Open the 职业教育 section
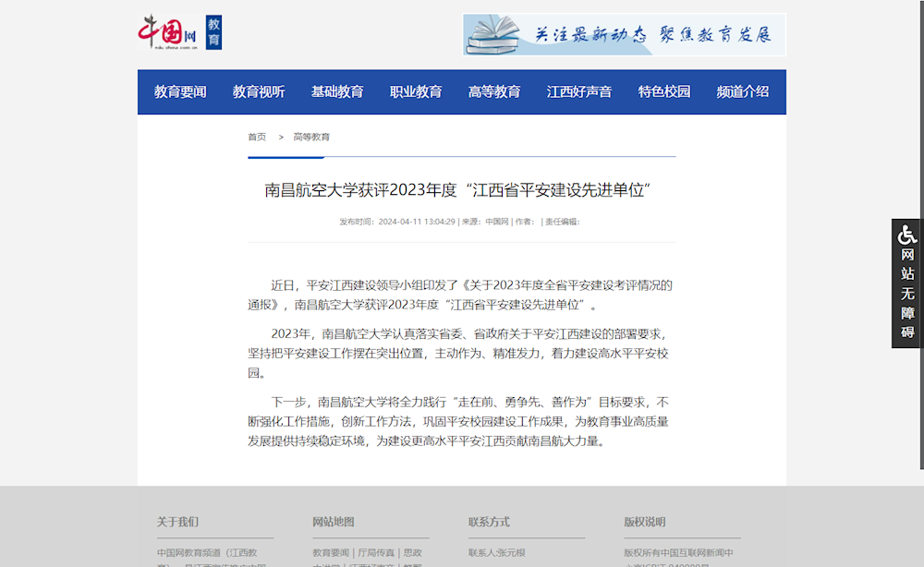Screen dimensions: 924x567 coord(416,91)
